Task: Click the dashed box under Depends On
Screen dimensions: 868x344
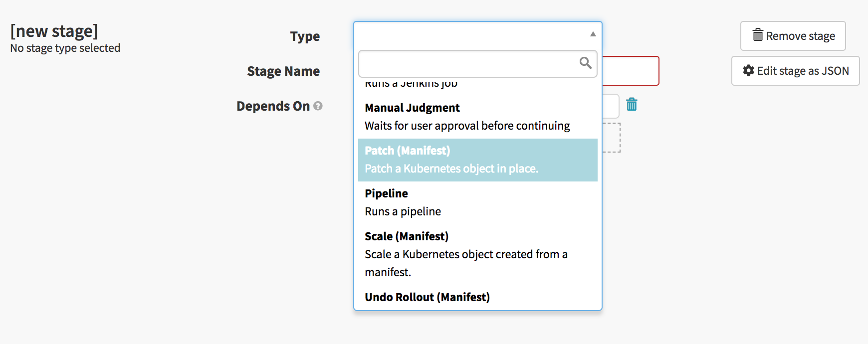Action: pyautogui.click(x=612, y=138)
